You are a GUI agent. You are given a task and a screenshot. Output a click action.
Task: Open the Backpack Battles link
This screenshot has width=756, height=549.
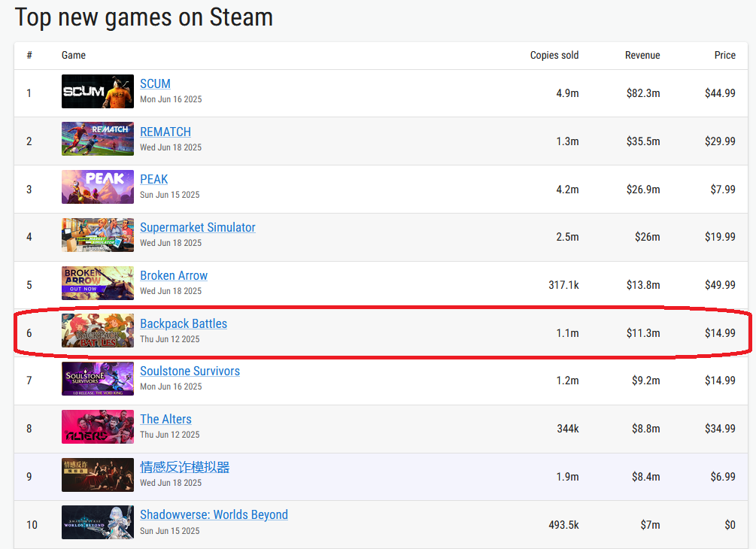[184, 323]
